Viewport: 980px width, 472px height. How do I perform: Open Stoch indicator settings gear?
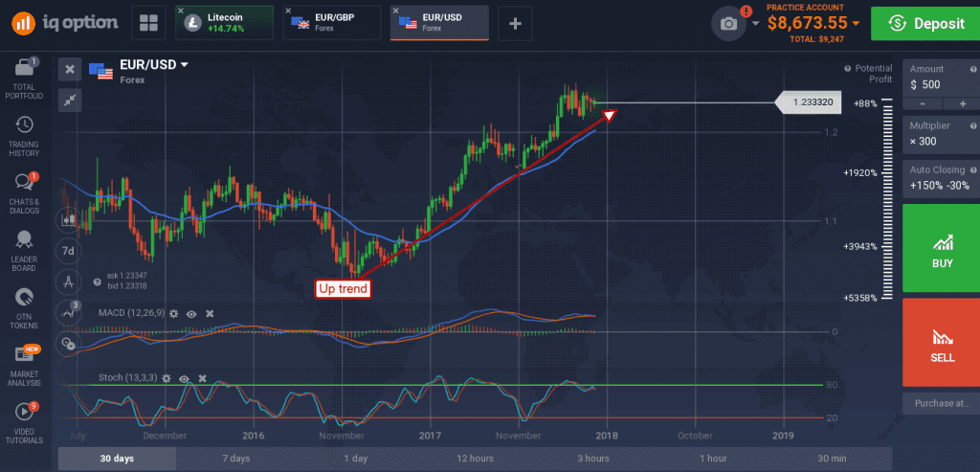click(x=167, y=378)
